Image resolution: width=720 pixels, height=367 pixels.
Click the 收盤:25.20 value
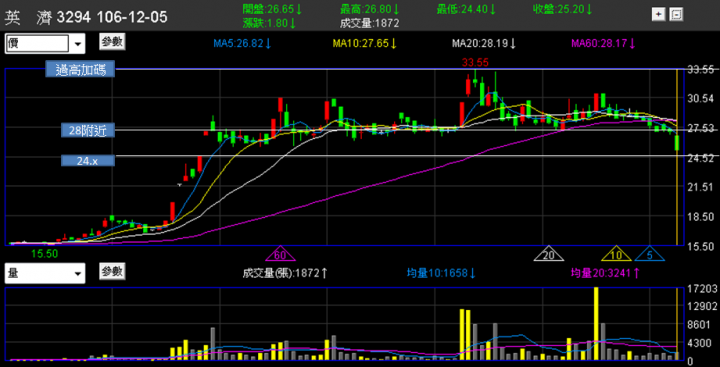pos(563,9)
